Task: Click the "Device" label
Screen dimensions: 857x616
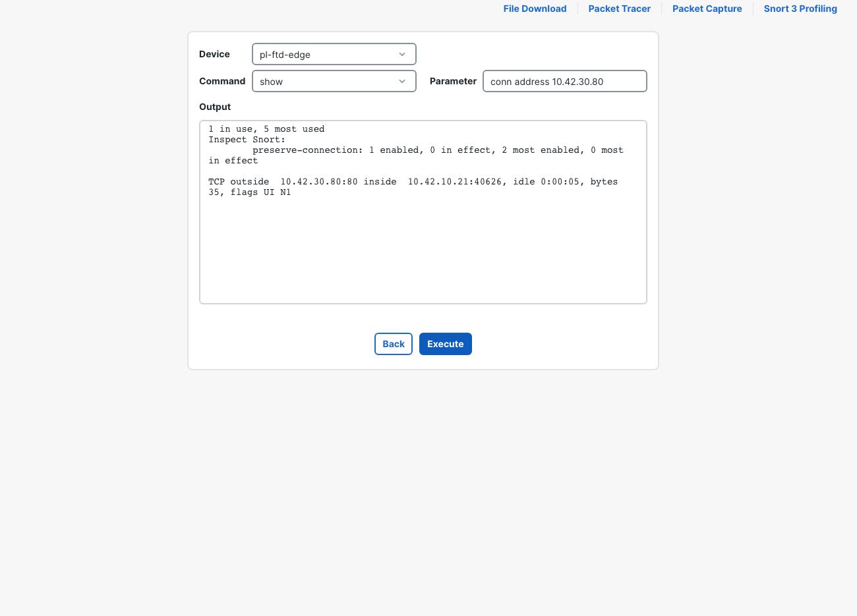Action: [214, 54]
